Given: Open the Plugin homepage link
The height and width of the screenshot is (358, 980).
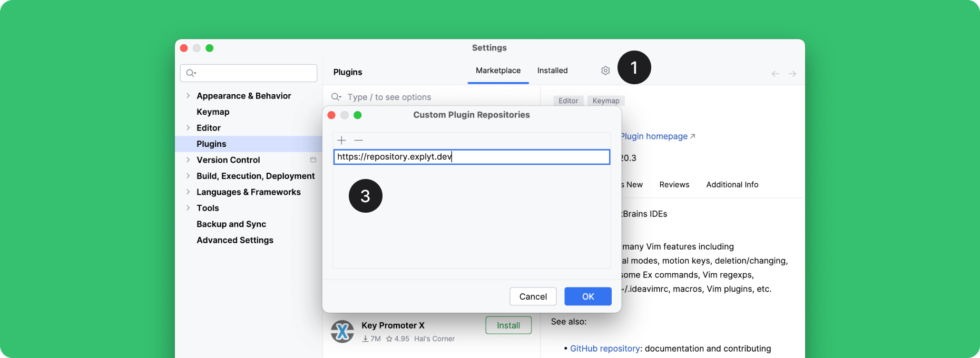Looking at the screenshot, I should [x=658, y=136].
